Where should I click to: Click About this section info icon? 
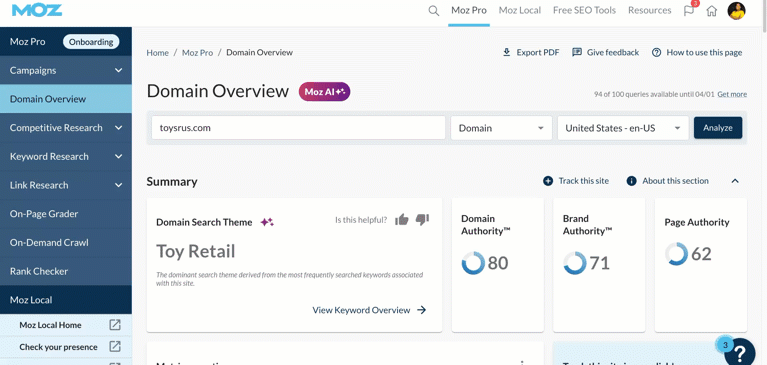pyautogui.click(x=632, y=181)
